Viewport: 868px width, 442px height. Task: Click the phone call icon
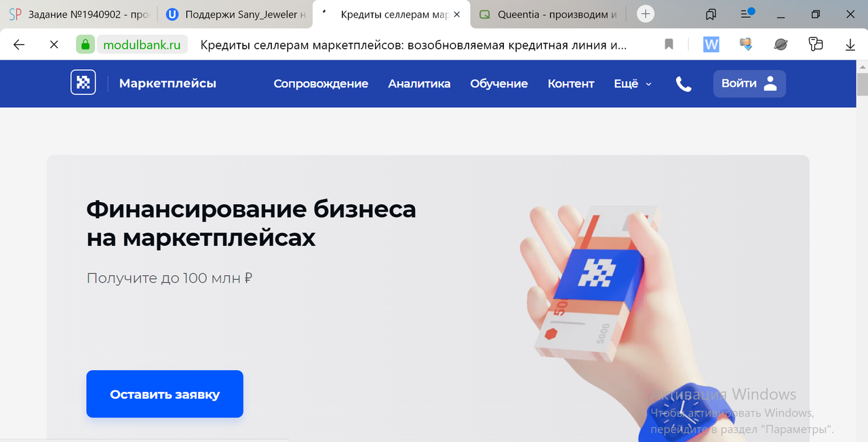[684, 84]
